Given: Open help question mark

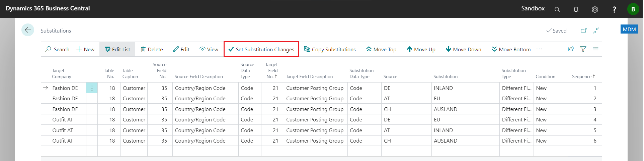Looking at the screenshot, I should click(x=614, y=9).
